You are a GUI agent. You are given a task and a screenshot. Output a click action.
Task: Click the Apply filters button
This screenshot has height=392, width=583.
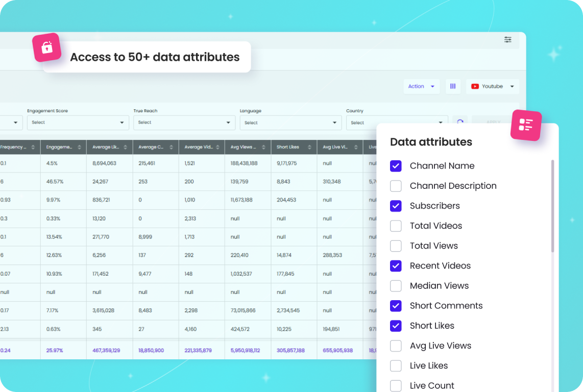click(x=493, y=121)
